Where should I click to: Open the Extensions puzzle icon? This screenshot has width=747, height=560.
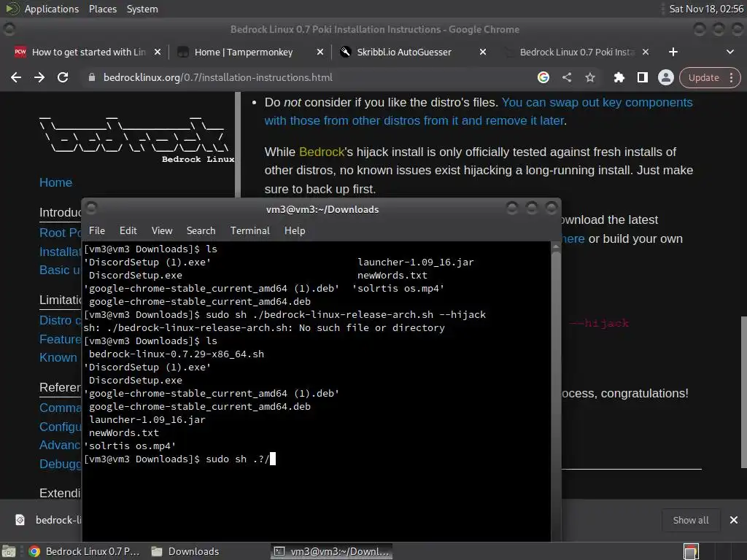(x=619, y=77)
